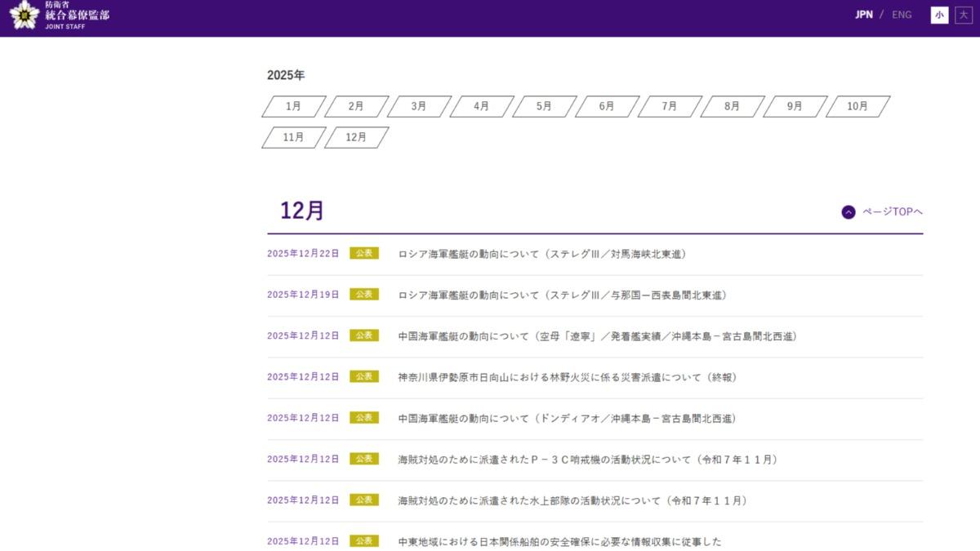Jump to 2月 section
The height and width of the screenshot is (551, 980).
[356, 106]
